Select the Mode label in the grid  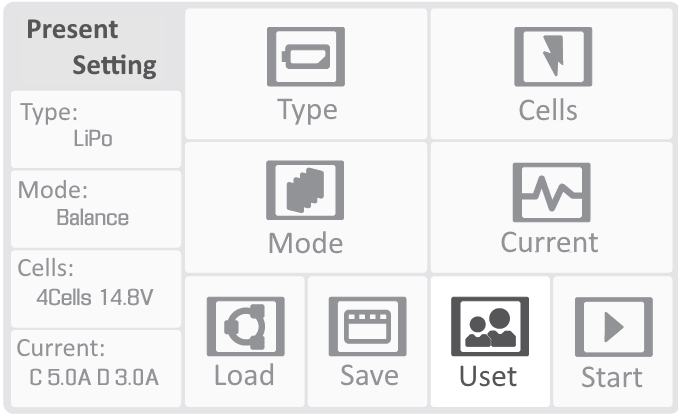point(305,243)
